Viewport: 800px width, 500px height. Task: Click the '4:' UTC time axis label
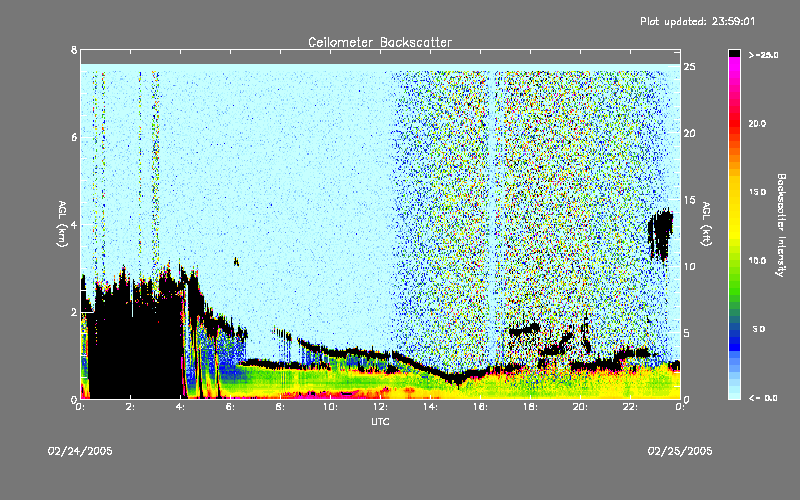tap(181, 407)
